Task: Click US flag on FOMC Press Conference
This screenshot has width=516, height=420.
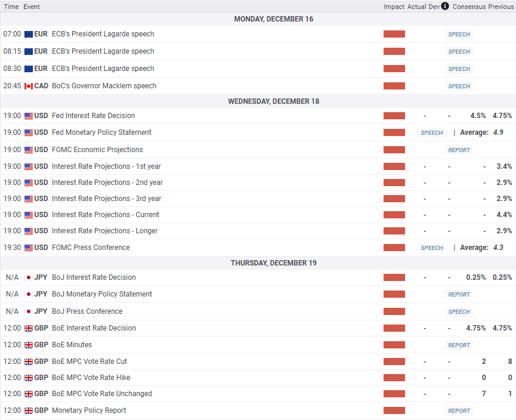Action: pos(29,248)
